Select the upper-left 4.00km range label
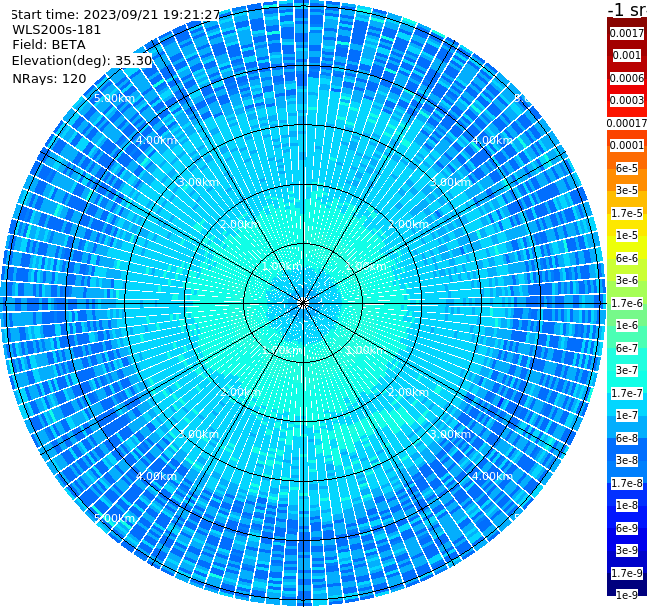This screenshot has width=647, height=607. (x=156, y=140)
